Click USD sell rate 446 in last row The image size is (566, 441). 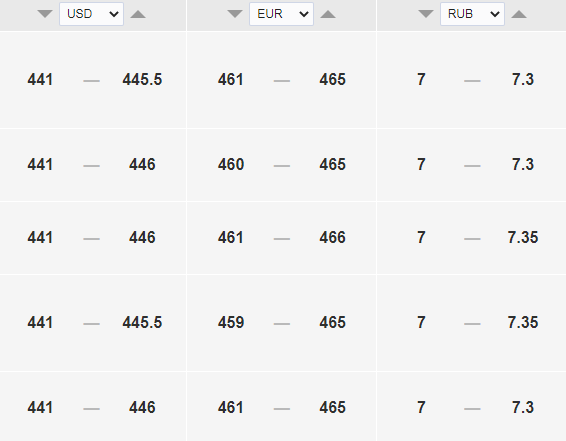[x=142, y=407]
